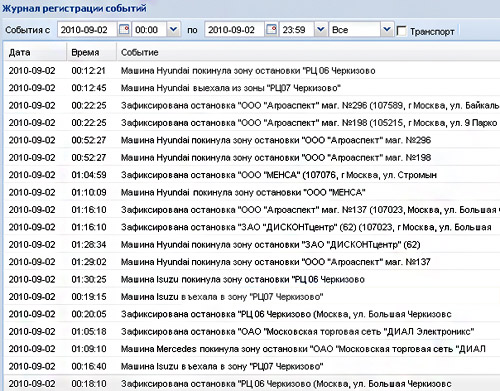Image resolution: width=500 pixels, height=391 pixels.
Task: Select the №296 Байкаль stop recorded row
Action: point(252,105)
